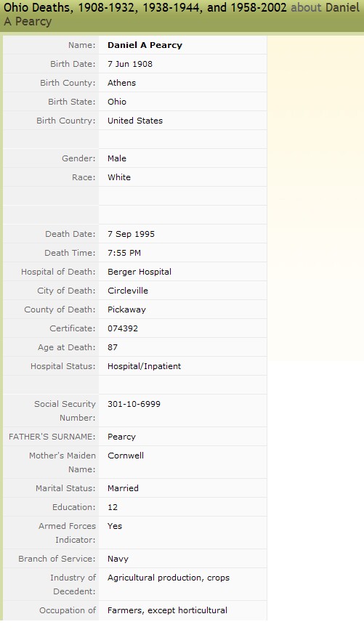
Task: Select the city Circleville
Action: tap(128, 291)
